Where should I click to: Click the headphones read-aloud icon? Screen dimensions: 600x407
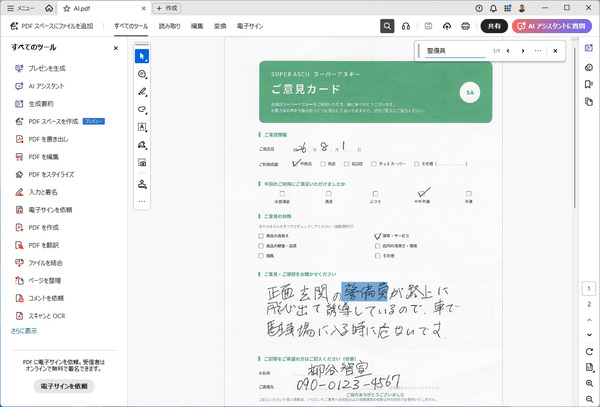406,26
